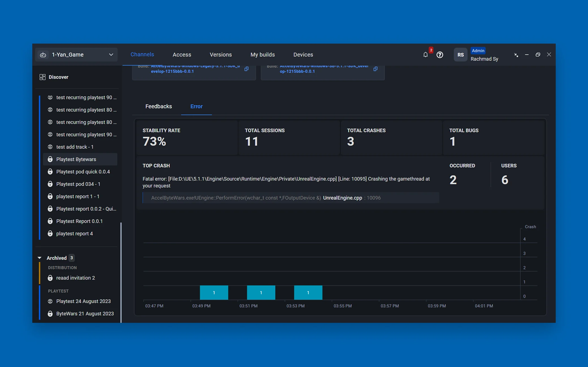Select the Error tab

coord(196,106)
